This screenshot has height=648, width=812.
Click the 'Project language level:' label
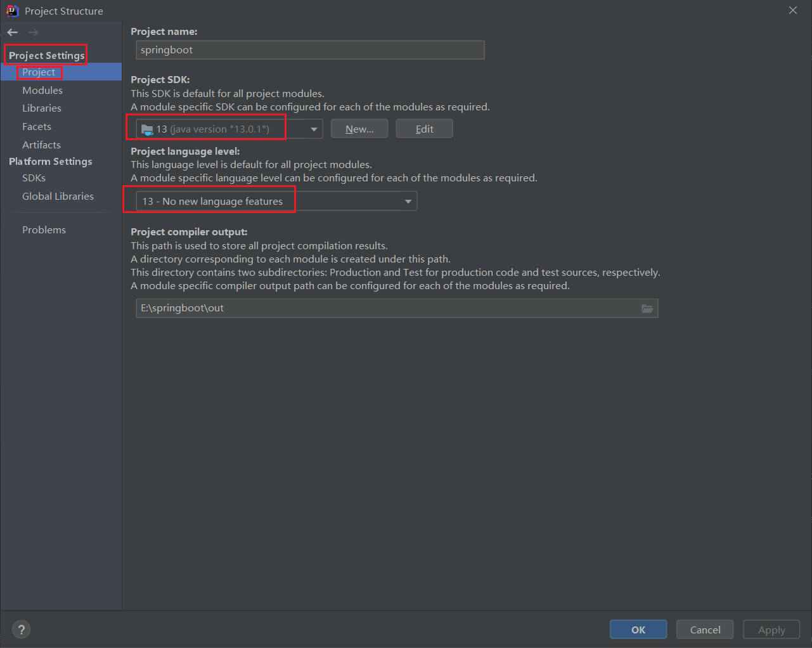click(185, 152)
